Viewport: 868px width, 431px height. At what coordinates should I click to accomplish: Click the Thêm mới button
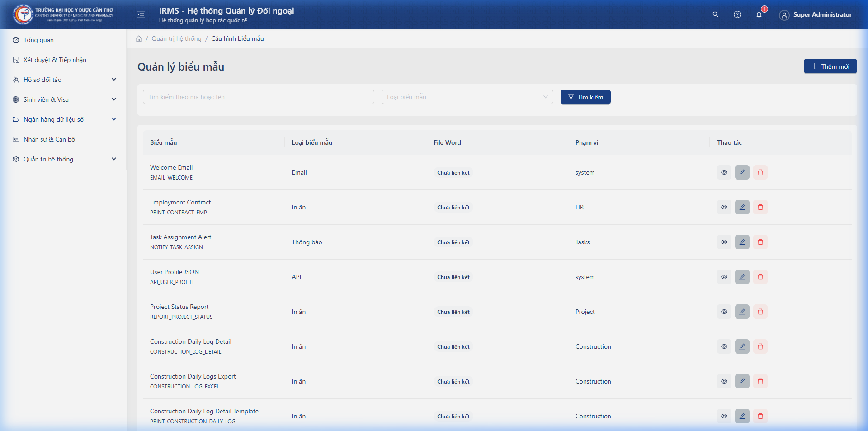830,66
